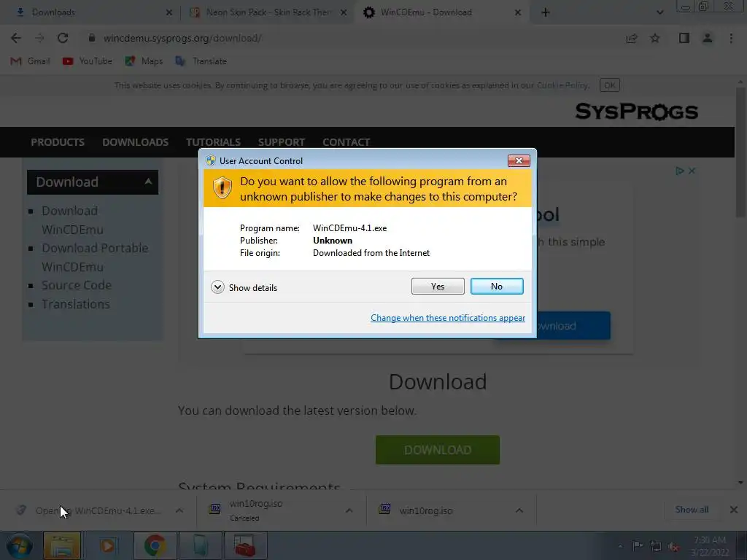This screenshot has height=560, width=747.
Task: Open the tab search dropdown
Action: [659, 12]
